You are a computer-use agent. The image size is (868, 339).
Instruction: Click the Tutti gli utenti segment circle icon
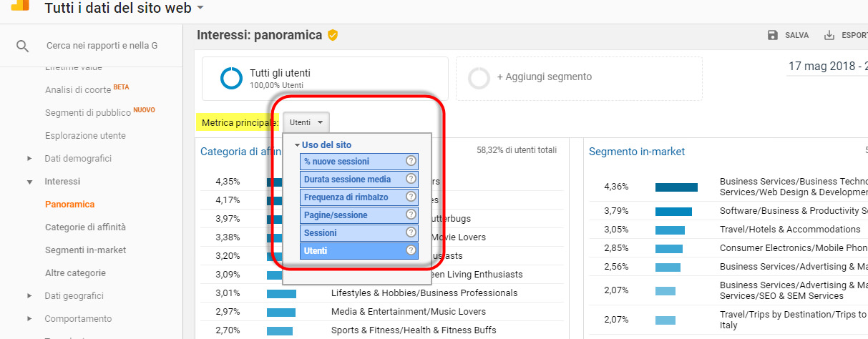point(231,78)
